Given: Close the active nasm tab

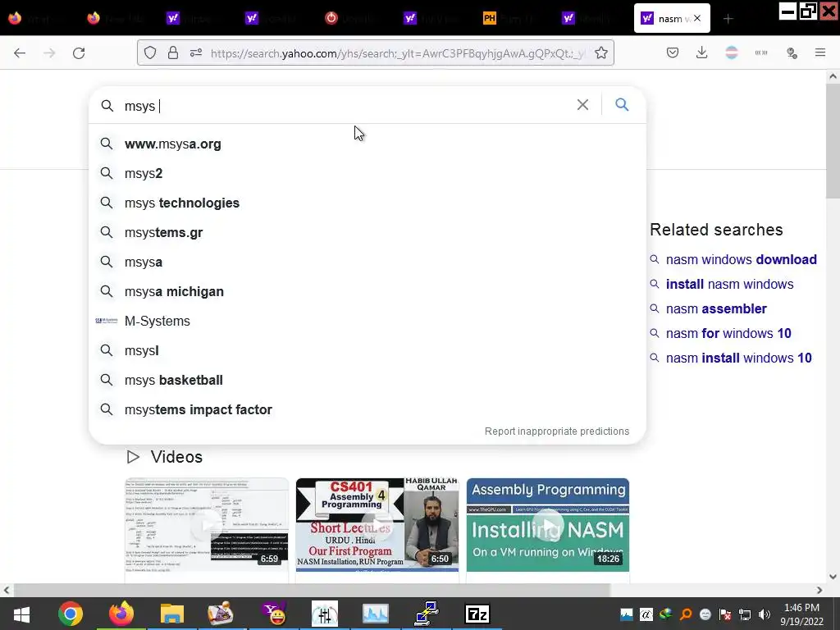Looking at the screenshot, I should 697,18.
